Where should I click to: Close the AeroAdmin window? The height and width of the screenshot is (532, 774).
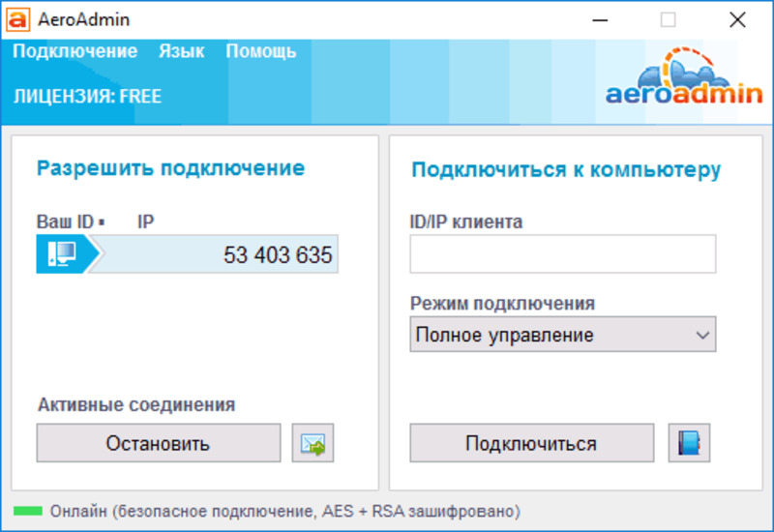tap(737, 19)
